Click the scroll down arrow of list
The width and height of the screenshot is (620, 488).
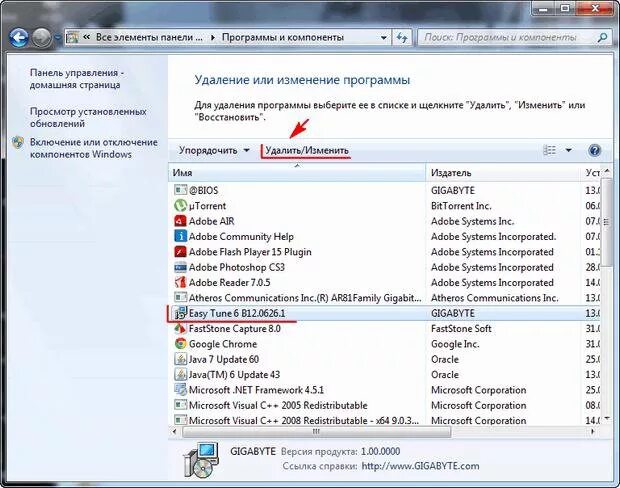[x=607, y=418]
